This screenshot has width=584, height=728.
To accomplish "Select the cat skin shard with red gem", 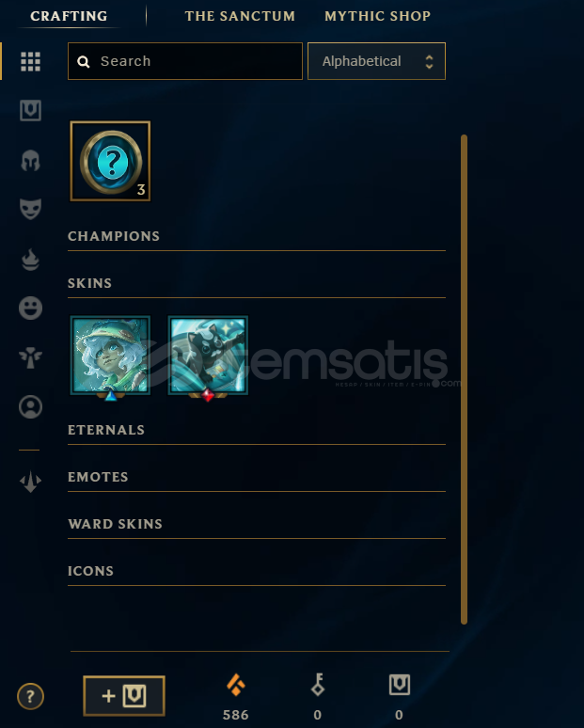I will coord(208,356).
